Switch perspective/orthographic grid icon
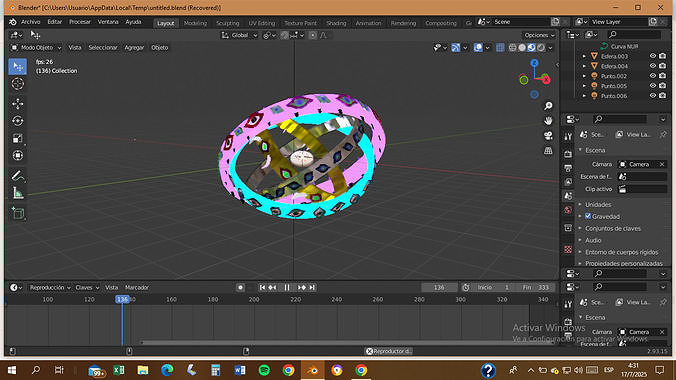Image resolution: width=676 pixels, height=380 pixels. [548, 151]
